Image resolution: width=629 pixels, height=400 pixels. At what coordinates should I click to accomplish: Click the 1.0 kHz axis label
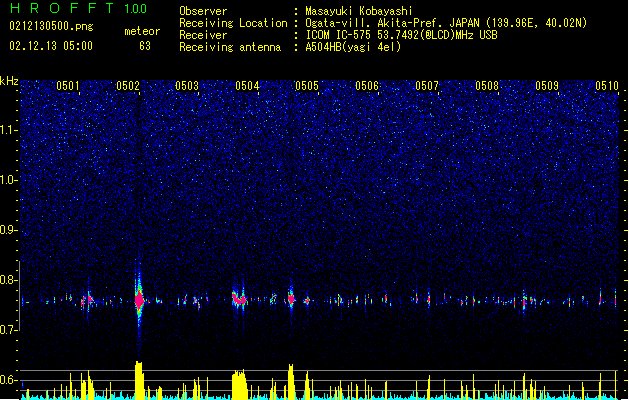tap(8, 180)
